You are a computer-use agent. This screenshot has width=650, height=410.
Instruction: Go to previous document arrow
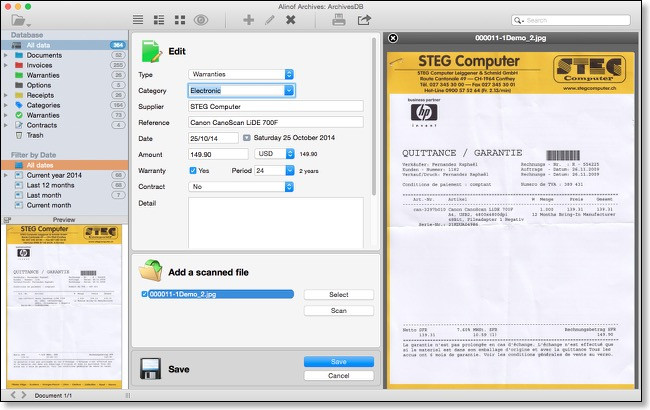pos(13,395)
